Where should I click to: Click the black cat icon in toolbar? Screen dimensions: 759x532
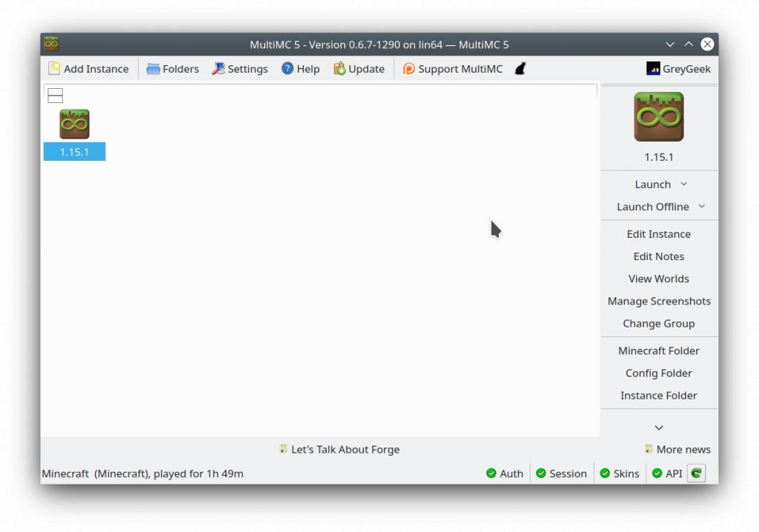[520, 69]
